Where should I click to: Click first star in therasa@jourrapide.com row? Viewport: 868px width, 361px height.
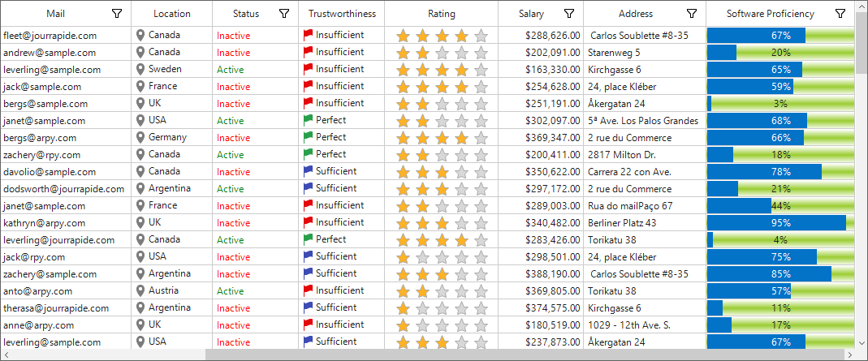(x=403, y=309)
